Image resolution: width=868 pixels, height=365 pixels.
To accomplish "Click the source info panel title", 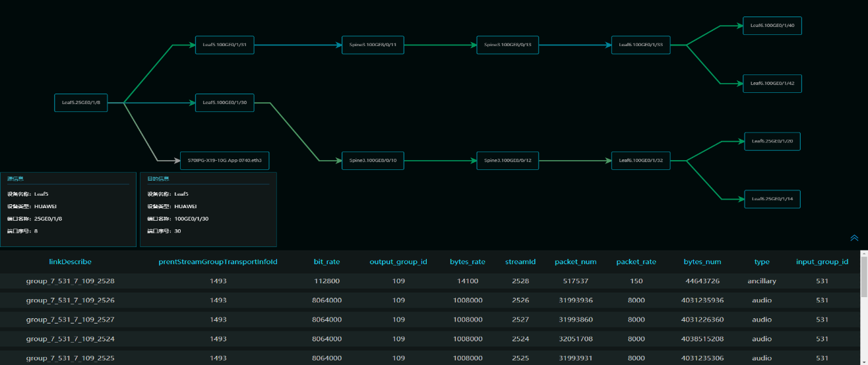I will pyautogui.click(x=16, y=179).
